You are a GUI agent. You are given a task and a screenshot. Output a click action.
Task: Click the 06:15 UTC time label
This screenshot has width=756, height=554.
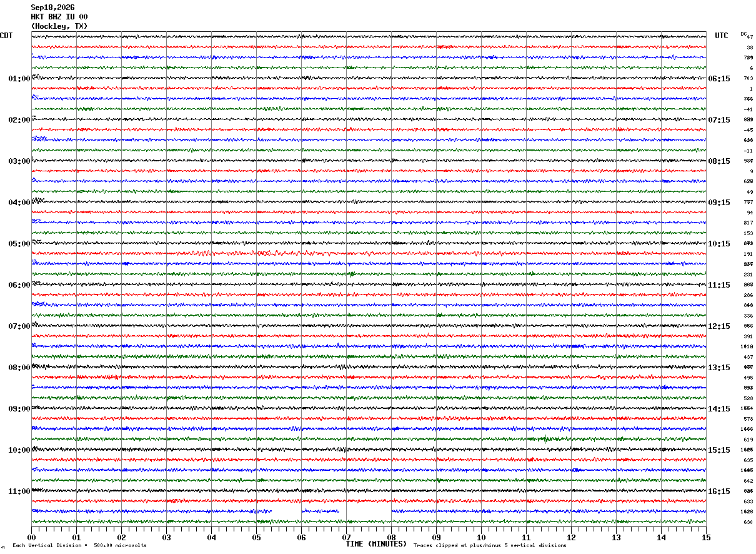coord(719,79)
